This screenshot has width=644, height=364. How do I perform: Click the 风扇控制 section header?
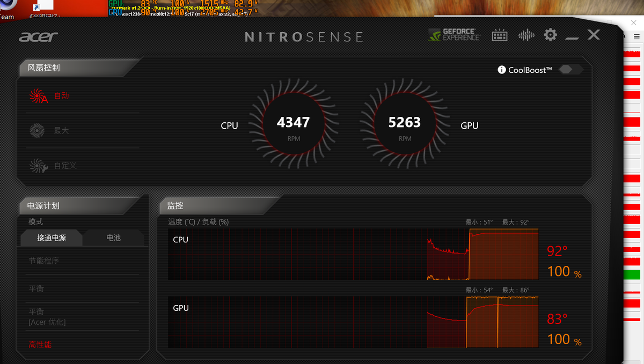[x=44, y=68]
